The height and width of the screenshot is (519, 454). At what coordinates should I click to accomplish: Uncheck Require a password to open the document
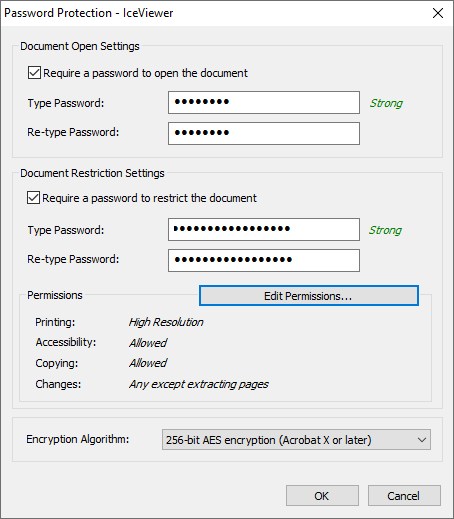coord(34,73)
